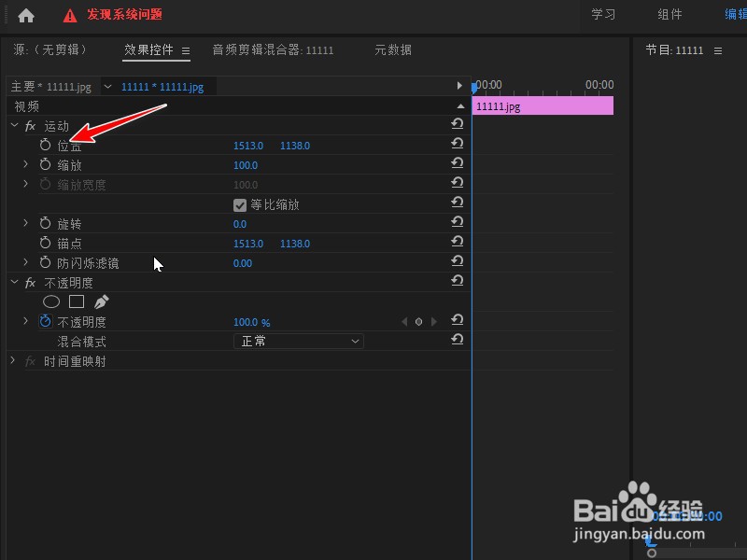The image size is (747, 560).
Task: Reset the Opacity percent parameter
Action: click(x=458, y=319)
